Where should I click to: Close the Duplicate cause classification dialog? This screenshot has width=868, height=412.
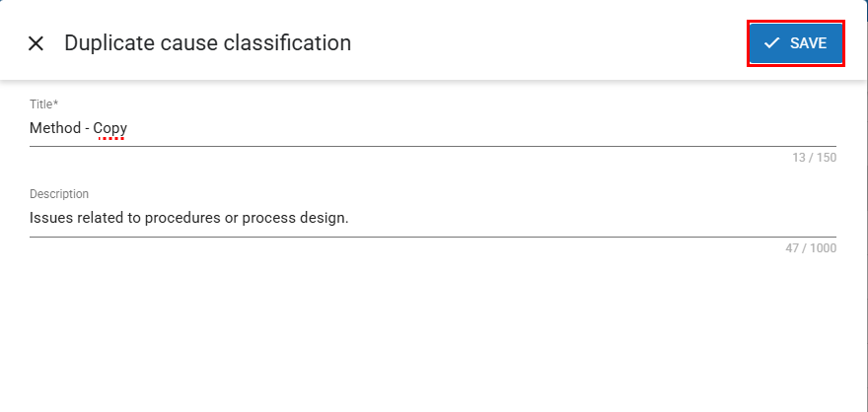pos(36,43)
